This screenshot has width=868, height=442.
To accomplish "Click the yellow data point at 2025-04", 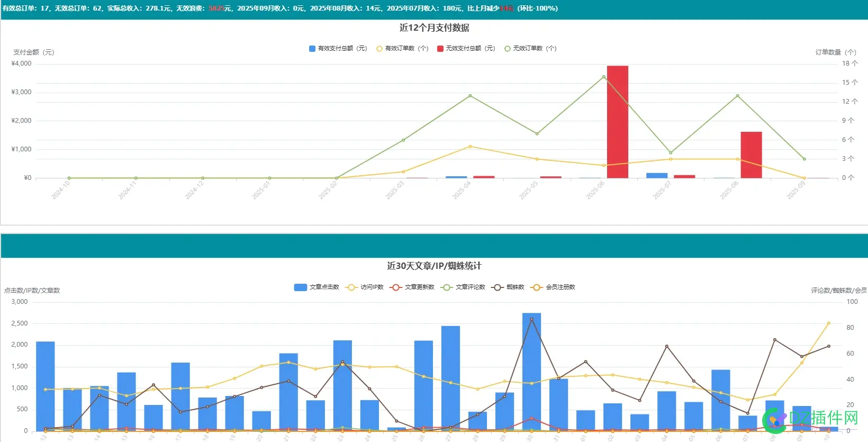I will (x=470, y=147).
